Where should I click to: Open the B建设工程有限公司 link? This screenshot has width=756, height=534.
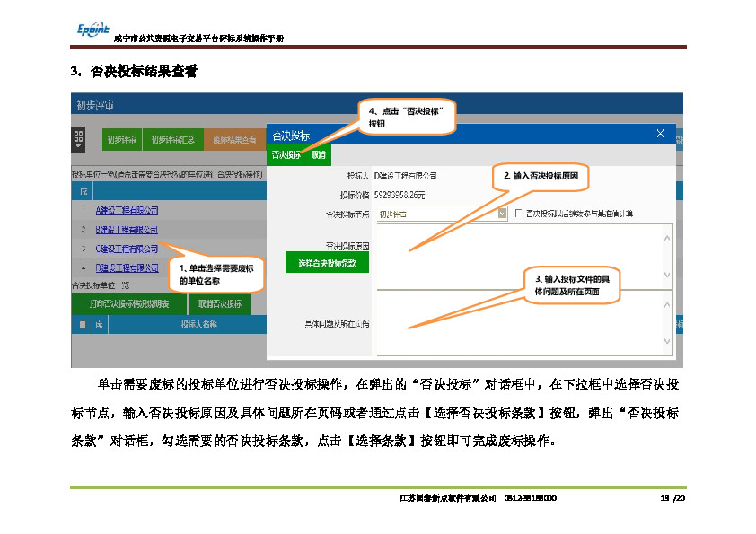pyautogui.click(x=127, y=230)
